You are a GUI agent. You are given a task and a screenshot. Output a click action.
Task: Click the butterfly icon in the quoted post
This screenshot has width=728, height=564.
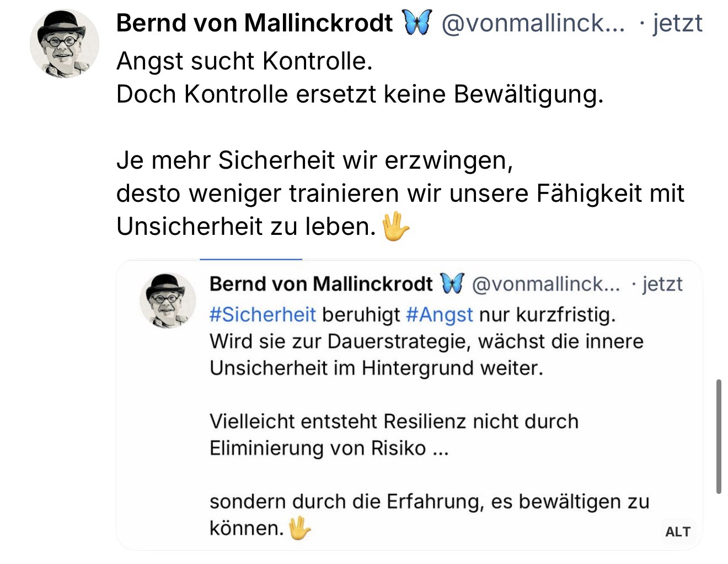[452, 283]
